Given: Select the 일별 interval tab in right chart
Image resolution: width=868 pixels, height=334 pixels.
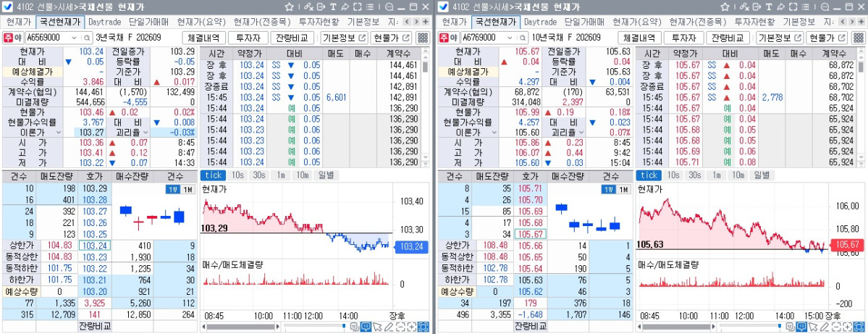Looking at the screenshot, I should [762, 175].
